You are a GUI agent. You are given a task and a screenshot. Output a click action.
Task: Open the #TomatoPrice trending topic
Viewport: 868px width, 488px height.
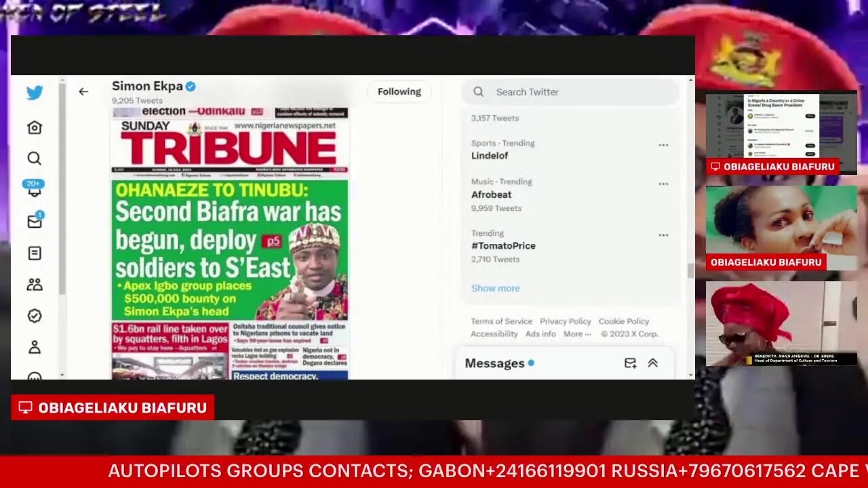(503, 245)
